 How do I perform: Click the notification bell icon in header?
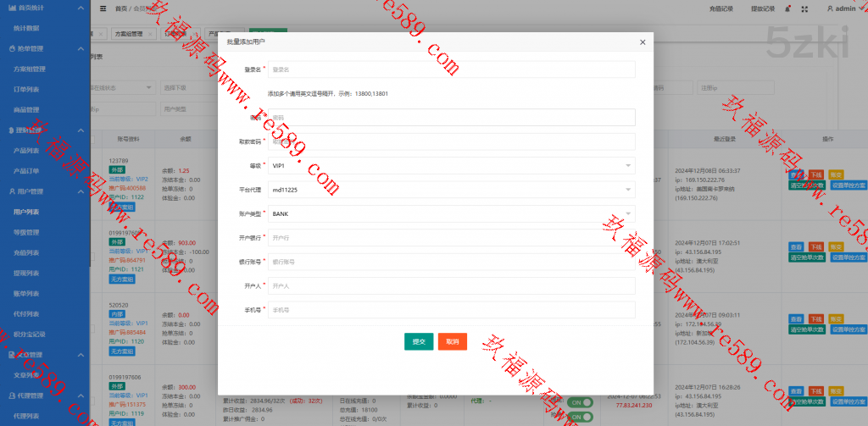787,8
